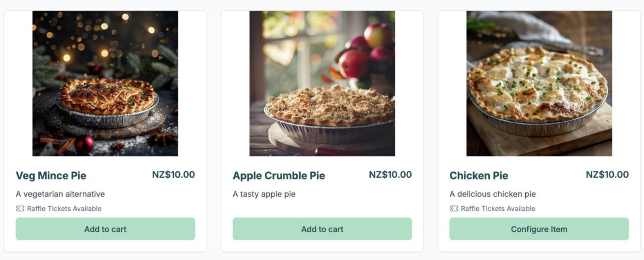Click the NZ$10.00 price of Veg Mince Pie
The width and height of the screenshot is (644, 260).
click(x=173, y=175)
